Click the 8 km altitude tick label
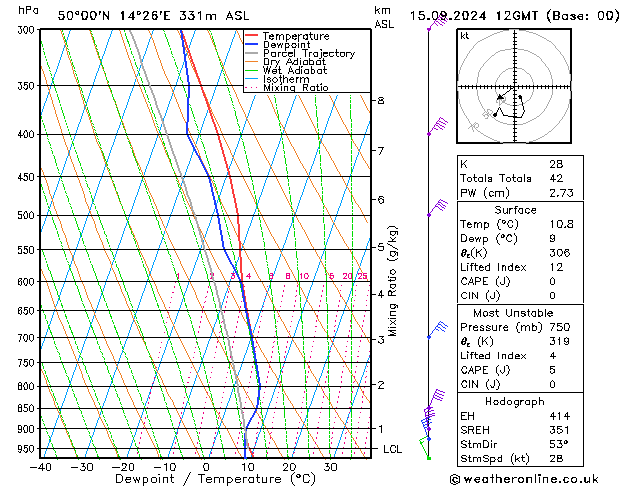Image resolution: width=629 pixels, height=486 pixels. point(381,100)
